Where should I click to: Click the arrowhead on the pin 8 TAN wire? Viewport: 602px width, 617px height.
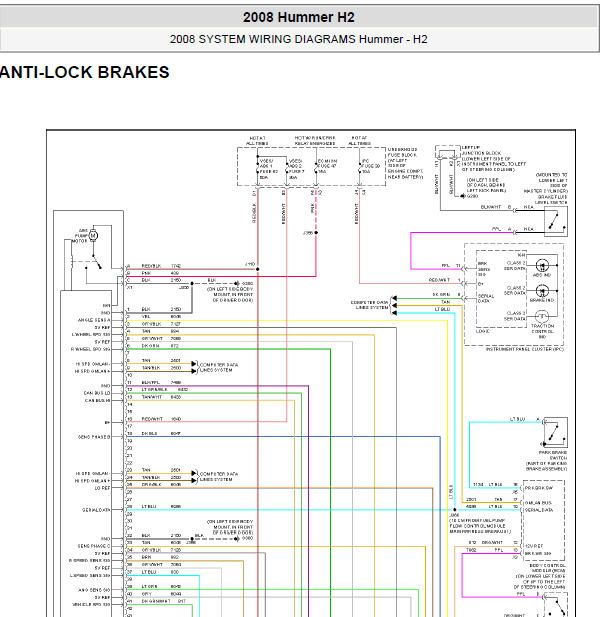pyautogui.click(x=194, y=364)
